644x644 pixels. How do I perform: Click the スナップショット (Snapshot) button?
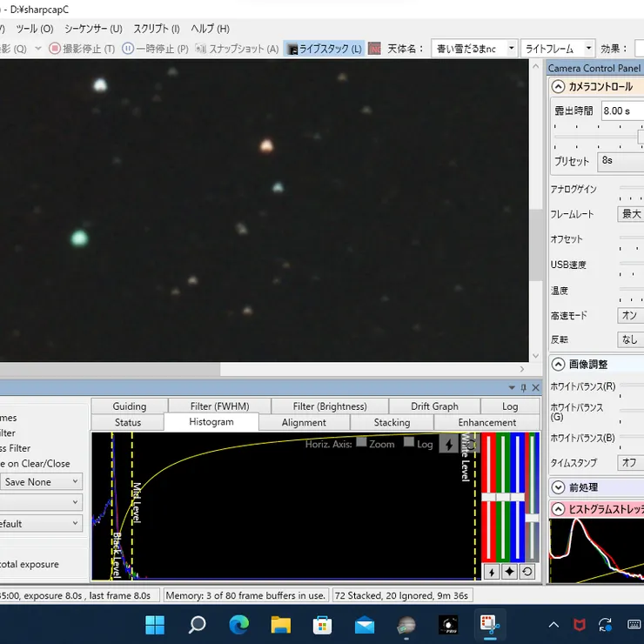coord(237,49)
